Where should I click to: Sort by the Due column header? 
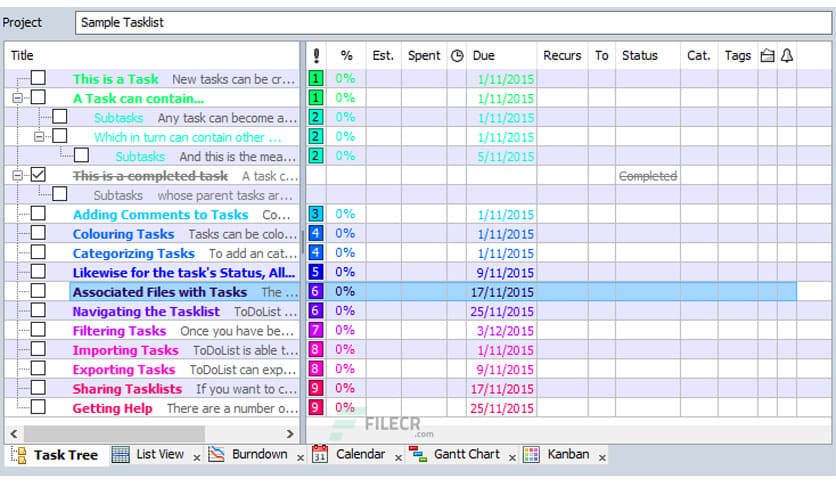(483, 56)
